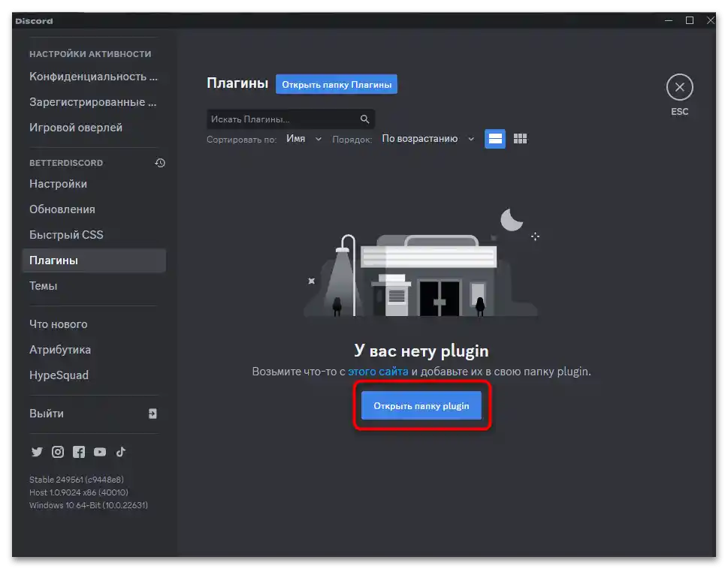Open the TikTok social icon

click(x=121, y=452)
